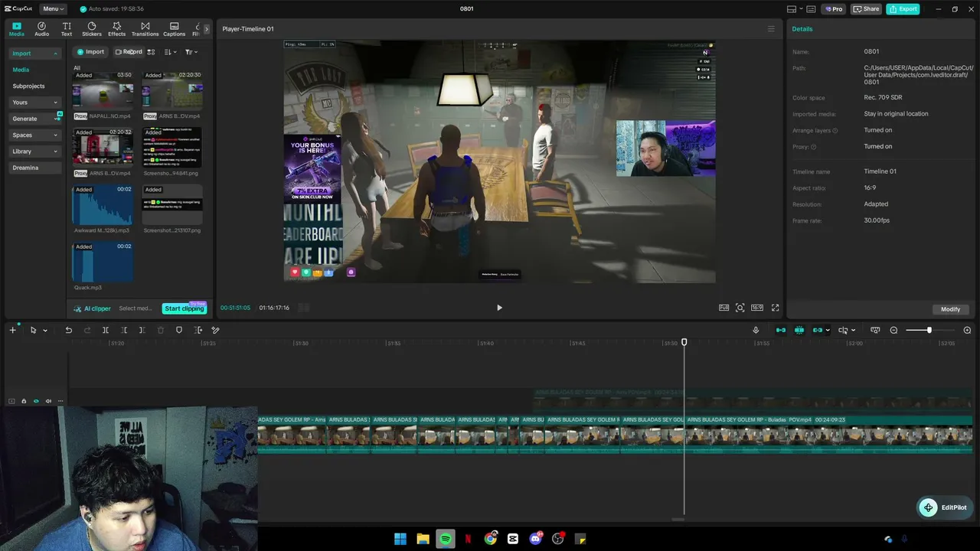Image resolution: width=980 pixels, height=551 pixels.
Task: Show more tabs with the right arrow
Action: tap(206, 29)
